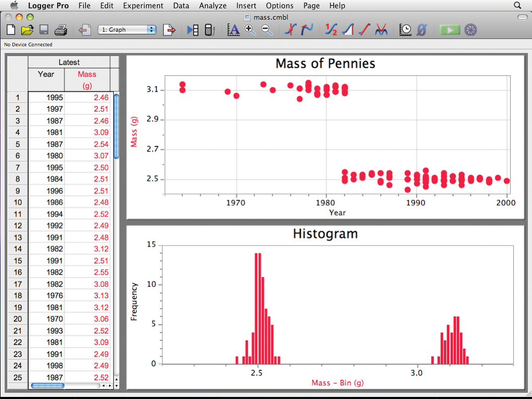Click the table scroll up arrow

pos(116,379)
